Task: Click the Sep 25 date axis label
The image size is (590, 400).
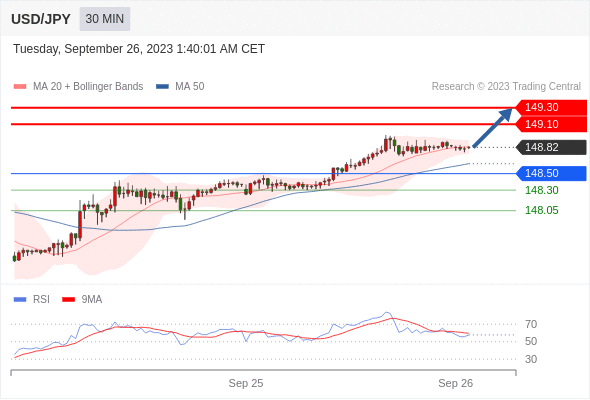Action: click(246, 383)
